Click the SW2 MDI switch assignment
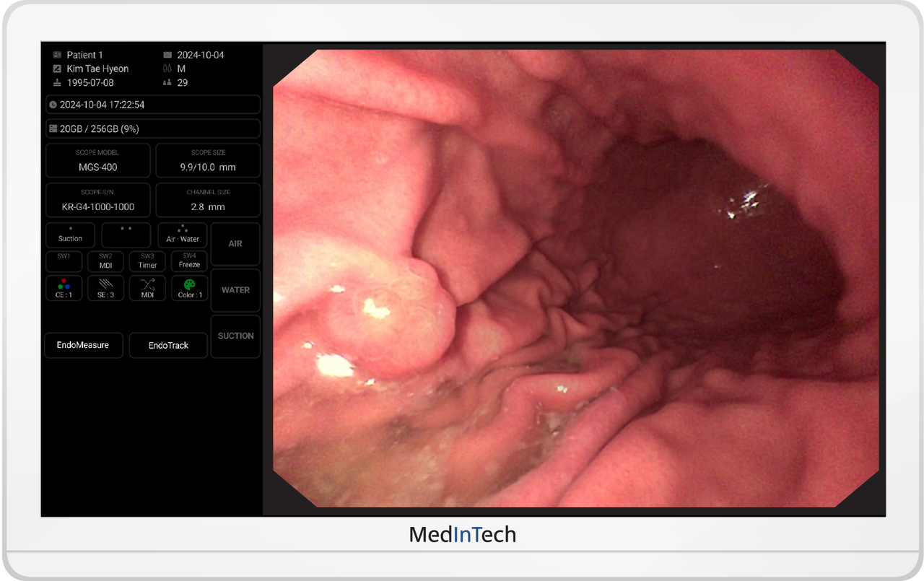This screenshot has width=924, height=581. pos(105,261)
